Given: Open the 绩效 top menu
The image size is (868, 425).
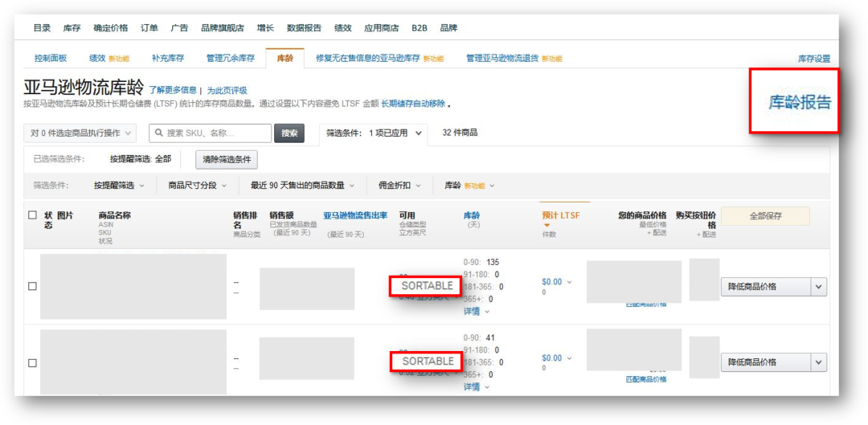Looking at the screenshot, I should [x=342, y=28].
